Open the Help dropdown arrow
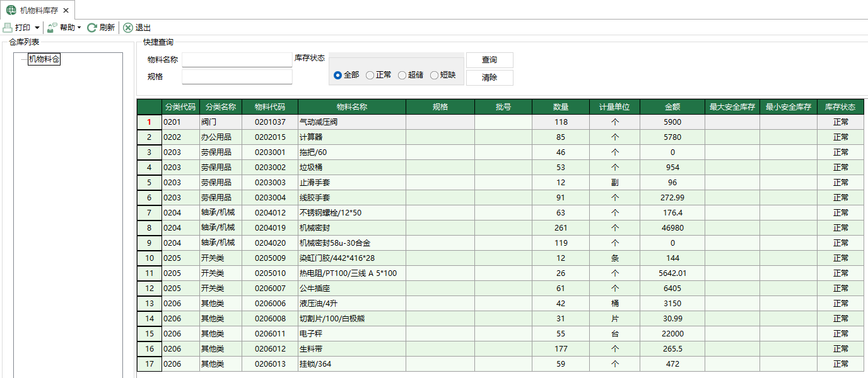 tap(79, 27)
